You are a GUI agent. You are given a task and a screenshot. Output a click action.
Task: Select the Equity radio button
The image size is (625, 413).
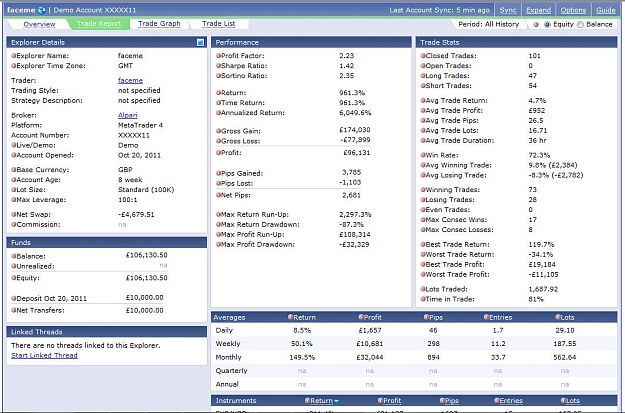pyautogui.click(x=547, y=24)
